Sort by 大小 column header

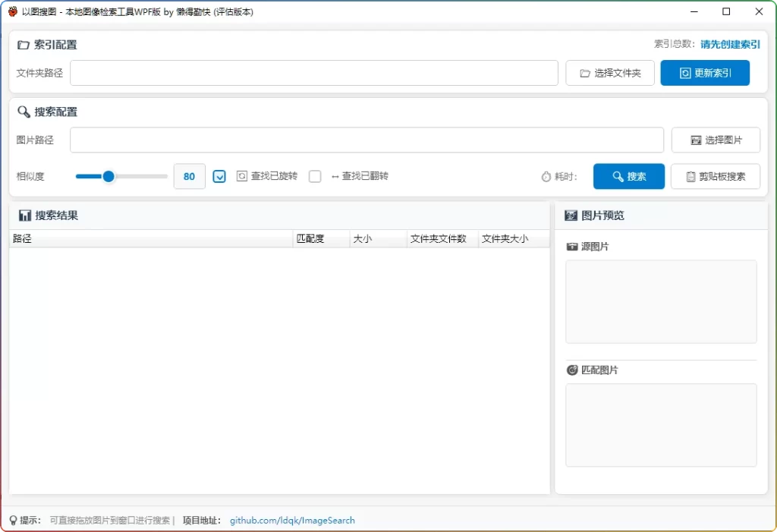[x=377, y=239]
